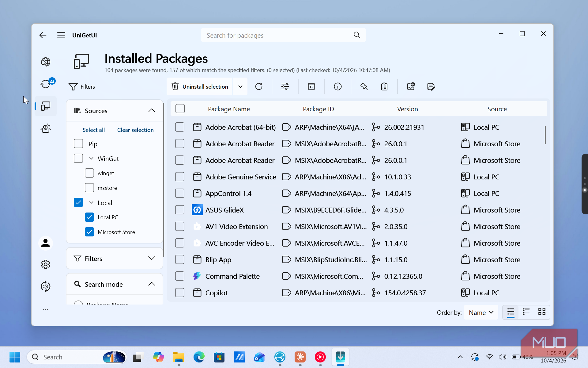Viewport: 588px width, 368px height.
Task: Click the reload packages toolbar icon
Action: [x=259, y=86]
